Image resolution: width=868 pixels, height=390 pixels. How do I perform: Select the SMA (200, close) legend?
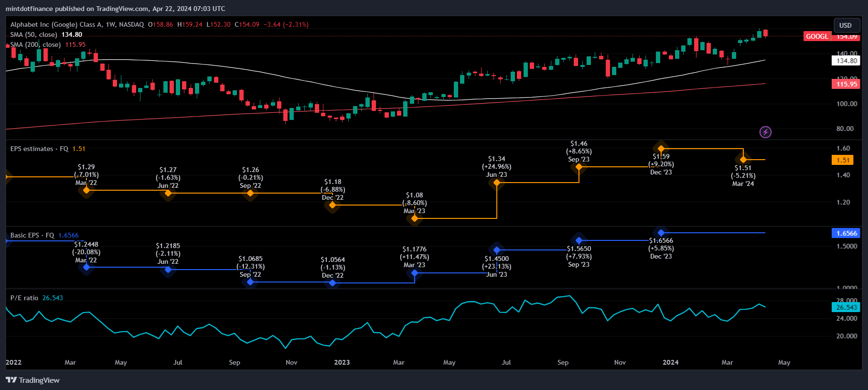(x=35, y=44)
